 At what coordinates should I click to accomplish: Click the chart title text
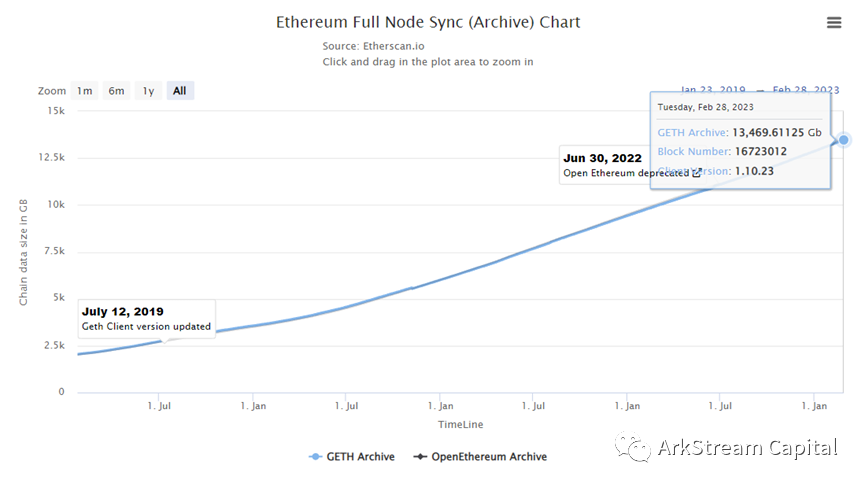428,22
